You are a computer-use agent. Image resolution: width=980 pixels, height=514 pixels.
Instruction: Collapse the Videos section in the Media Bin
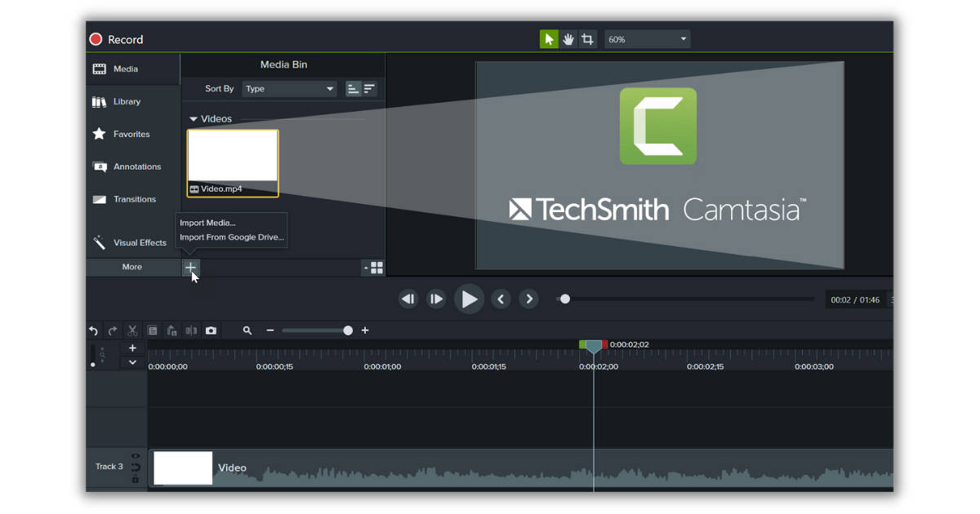tap(192, 118)
